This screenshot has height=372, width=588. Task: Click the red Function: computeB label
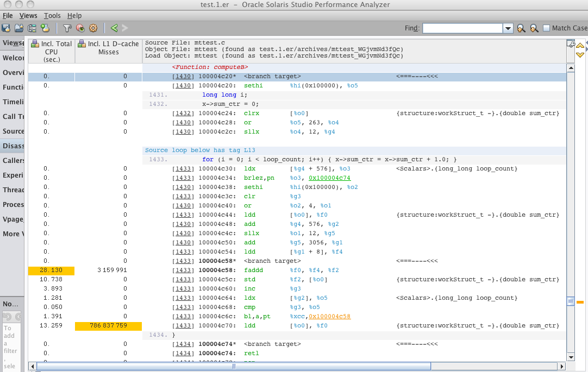point(210,67)
